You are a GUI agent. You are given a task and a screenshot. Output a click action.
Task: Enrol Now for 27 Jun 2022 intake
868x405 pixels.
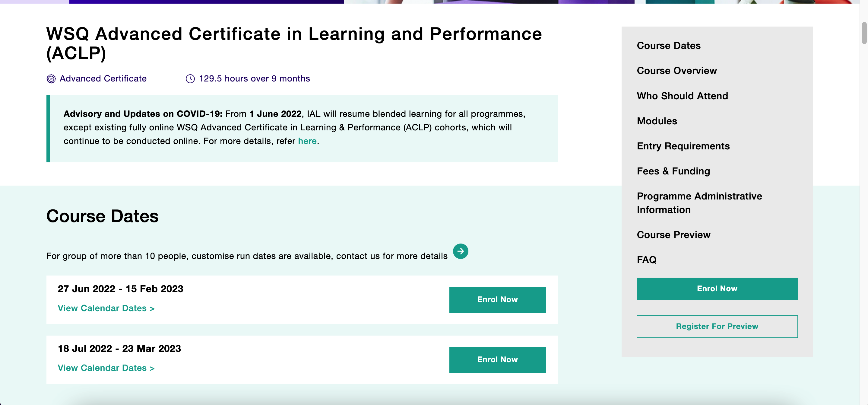(x=497, y=299)
